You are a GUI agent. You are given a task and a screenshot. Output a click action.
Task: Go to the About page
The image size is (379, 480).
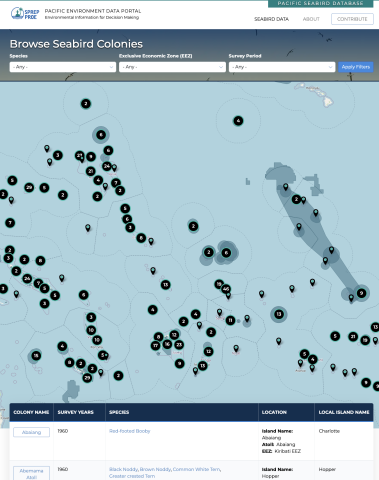click(311, 19)
